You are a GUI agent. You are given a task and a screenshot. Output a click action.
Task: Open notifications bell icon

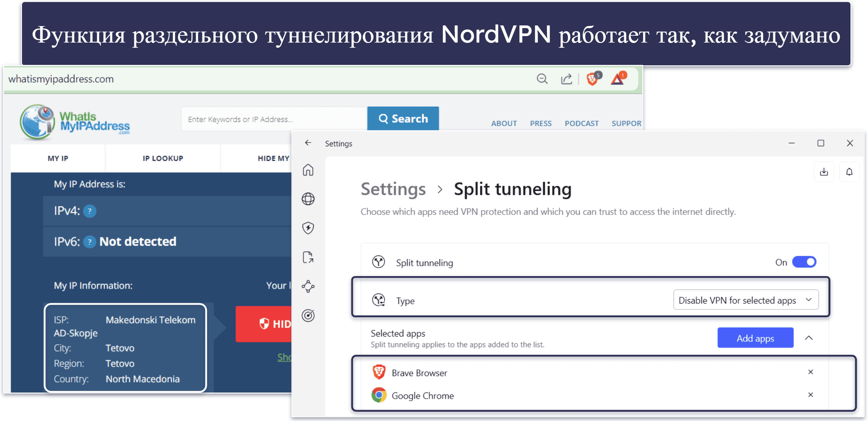pyautogui.click(x=849, y=172)
